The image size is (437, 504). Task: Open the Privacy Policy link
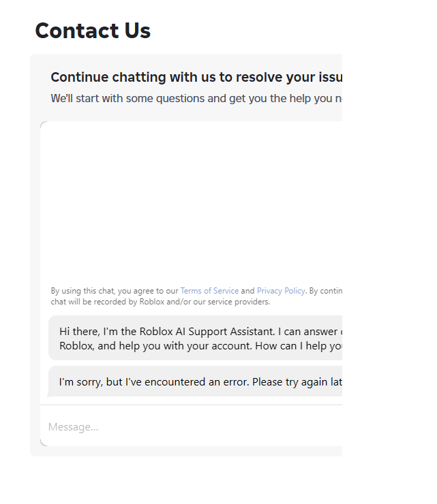tap(281, 291)
